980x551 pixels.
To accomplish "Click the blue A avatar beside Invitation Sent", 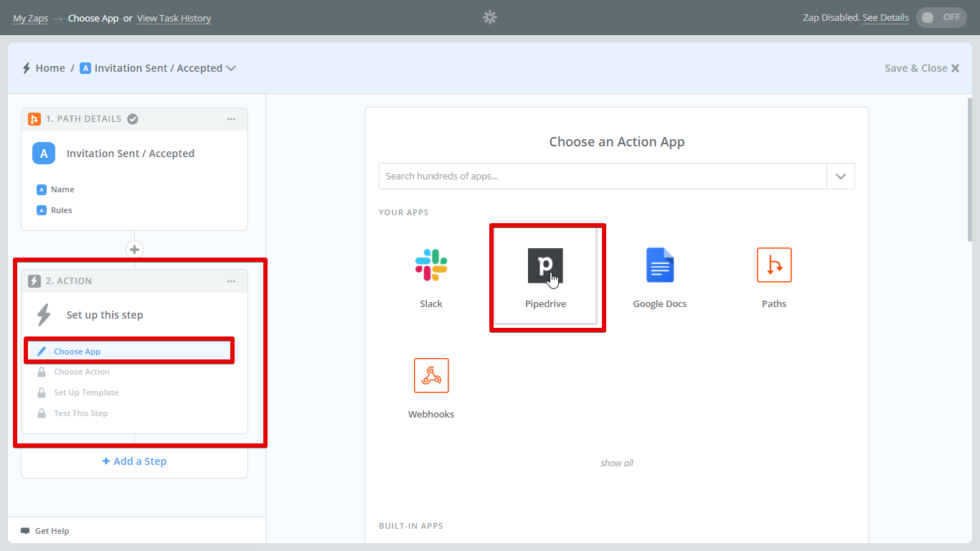I will tap(44, 154).
